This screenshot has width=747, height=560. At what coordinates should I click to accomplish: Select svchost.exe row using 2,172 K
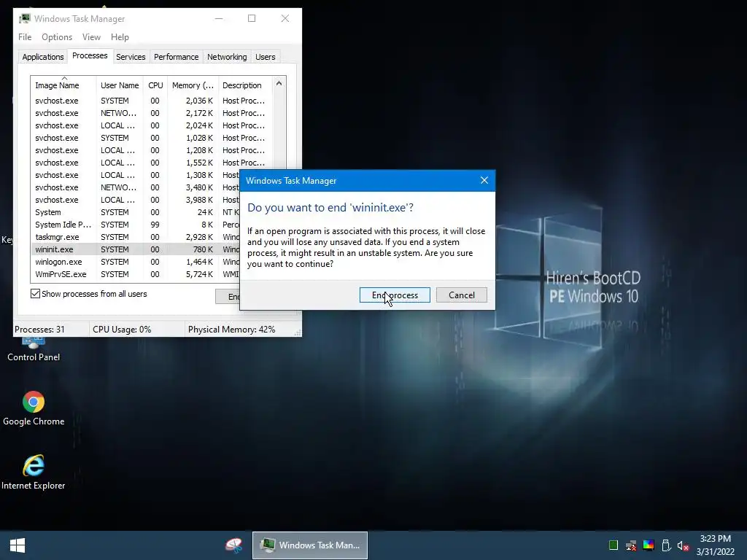click(x=152, y=113)
